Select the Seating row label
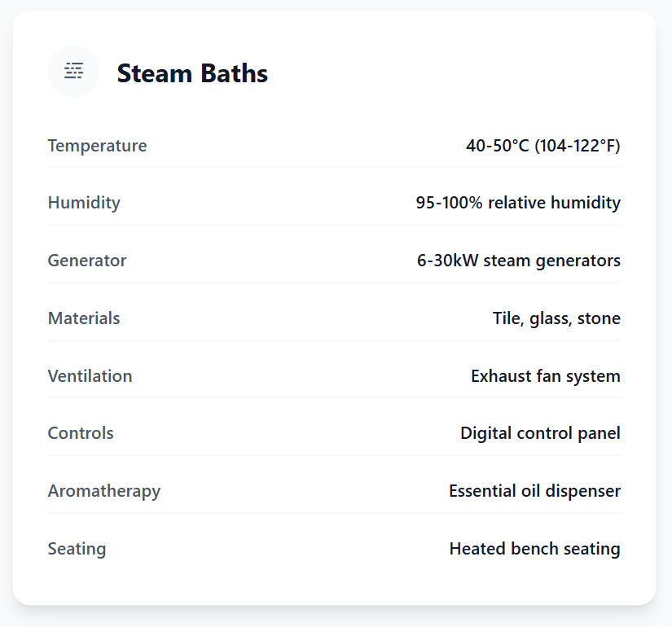 coord(77,549)
